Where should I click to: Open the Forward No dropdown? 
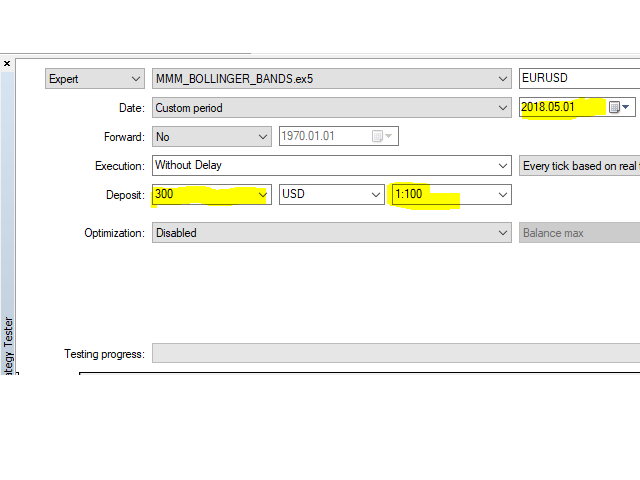click(212, 137)
